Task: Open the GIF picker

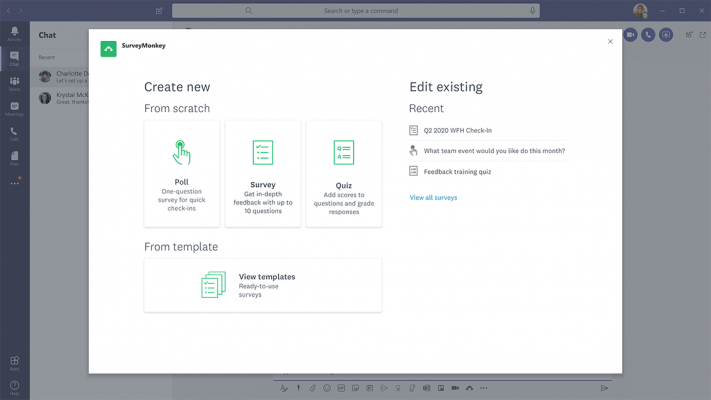Action: click(x=341, y=388)
